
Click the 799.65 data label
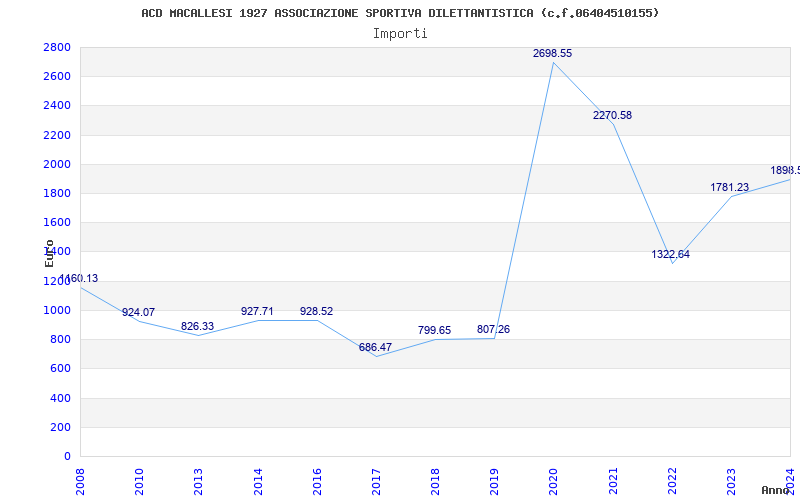pyautogui.click(x=434, y=331)
